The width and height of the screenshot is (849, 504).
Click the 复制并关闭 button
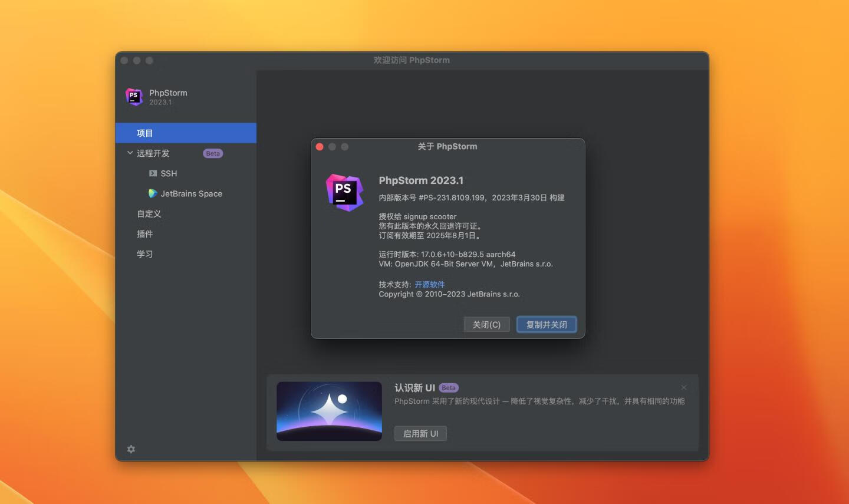point(547,325)
